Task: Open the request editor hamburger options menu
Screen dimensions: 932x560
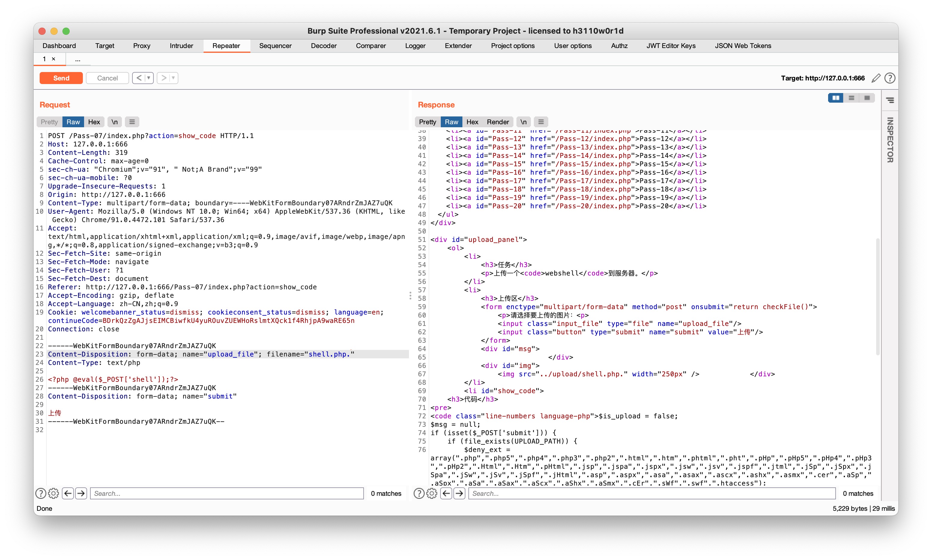Action: (x=132, y=122)
